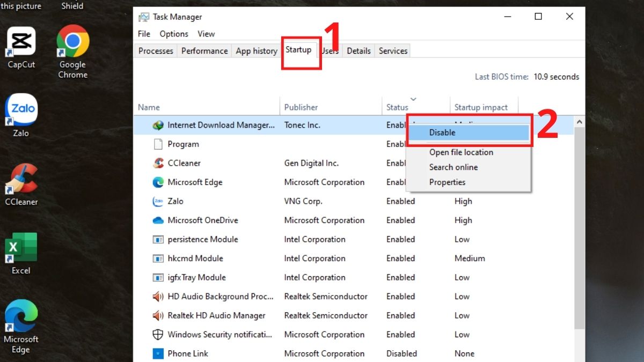The width and height of the screenshot is (644, 362).
Task: Select the persistence Module entry name
Action: click(x=203, y=239)
